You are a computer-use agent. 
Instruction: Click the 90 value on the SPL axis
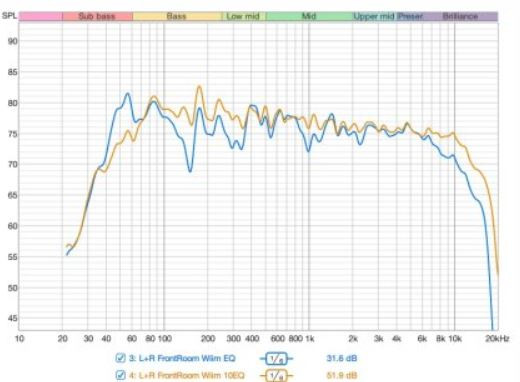point(13,41)
